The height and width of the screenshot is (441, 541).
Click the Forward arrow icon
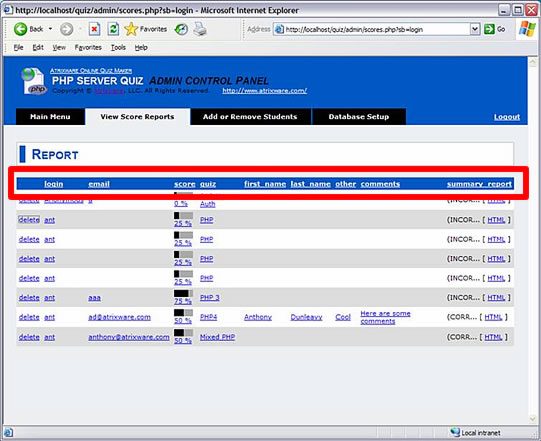[66, 29]
